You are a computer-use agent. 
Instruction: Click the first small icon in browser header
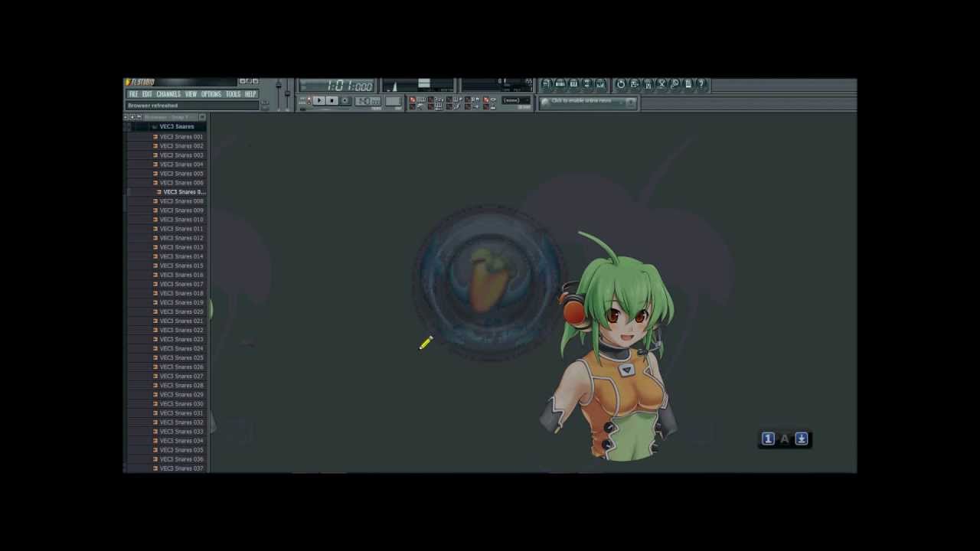click(126, 117)
